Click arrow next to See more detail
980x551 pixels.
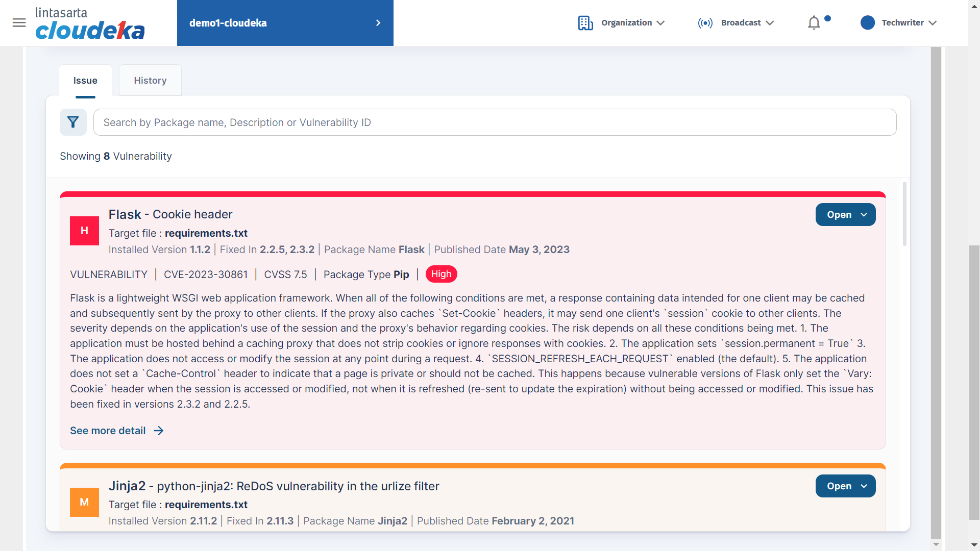click(159, 431)
